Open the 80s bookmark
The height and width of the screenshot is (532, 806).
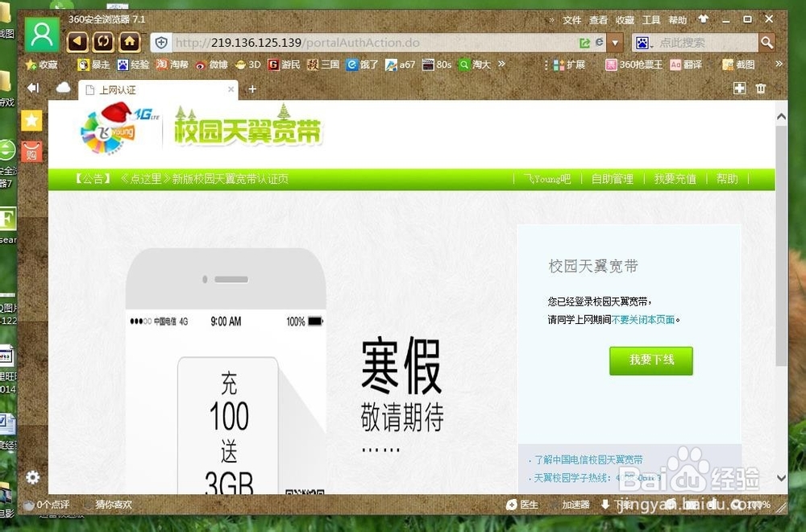pos(437,64)
